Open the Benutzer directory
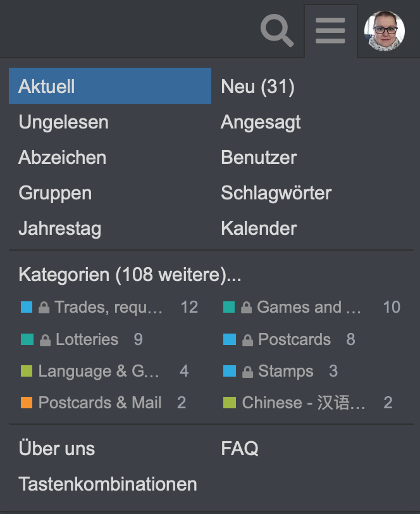The width and height of the screenshot is (420, 514). click(x=259, y=157)
